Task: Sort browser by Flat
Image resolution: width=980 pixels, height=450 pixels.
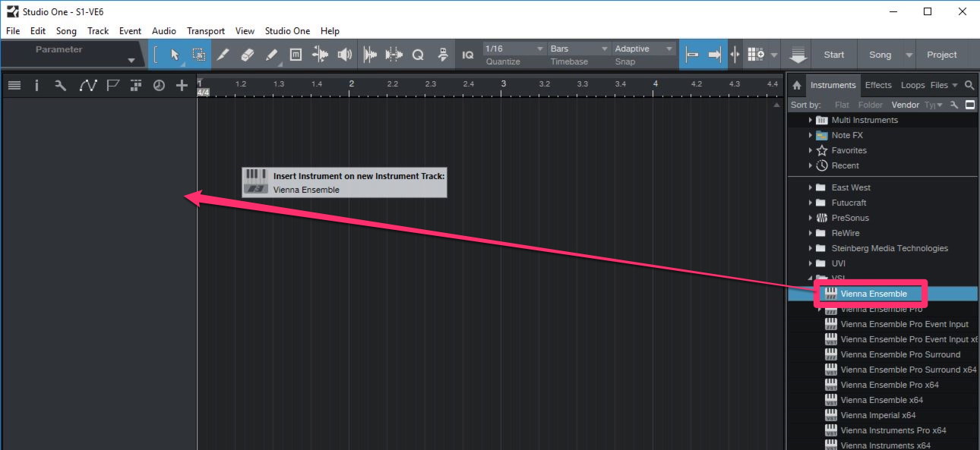Action: pos(842,105)
